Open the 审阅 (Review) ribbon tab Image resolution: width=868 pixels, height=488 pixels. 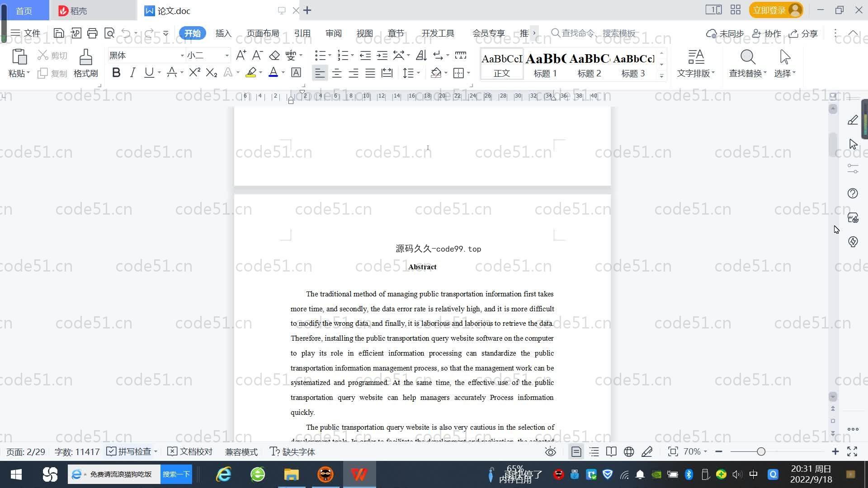click(x=333, y=33)
